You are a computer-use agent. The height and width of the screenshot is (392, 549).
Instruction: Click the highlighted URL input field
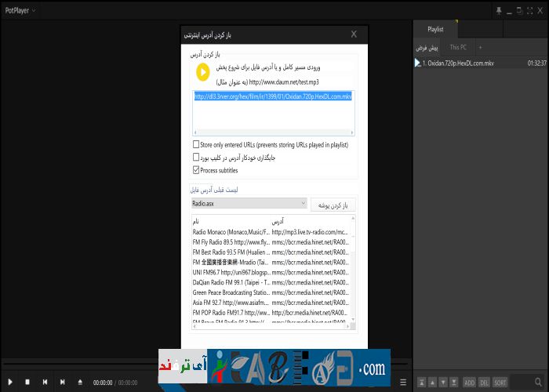tap(273, 96)
